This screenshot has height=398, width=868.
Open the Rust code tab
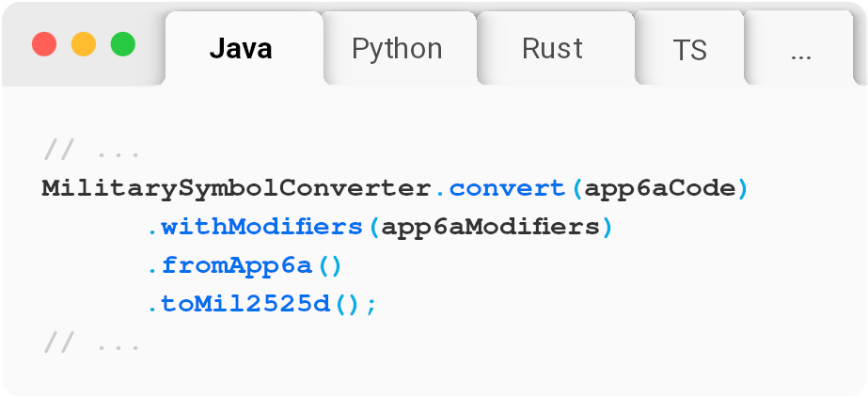pos(552,49)
